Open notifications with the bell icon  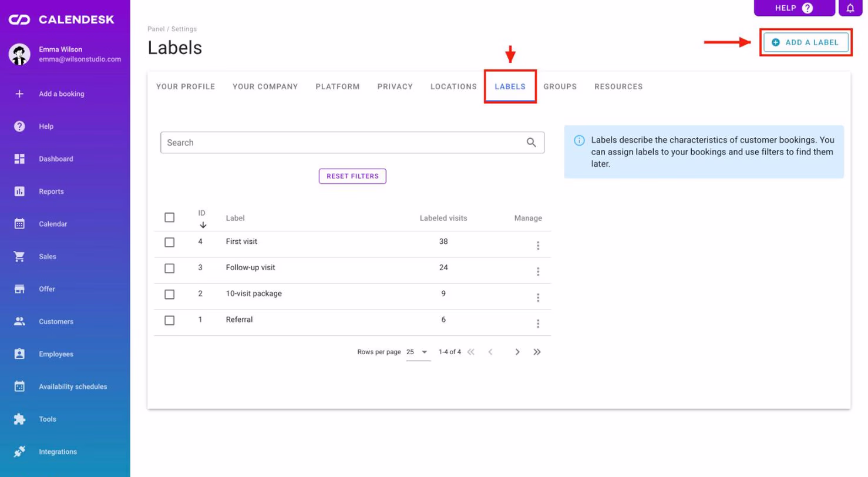850,8
